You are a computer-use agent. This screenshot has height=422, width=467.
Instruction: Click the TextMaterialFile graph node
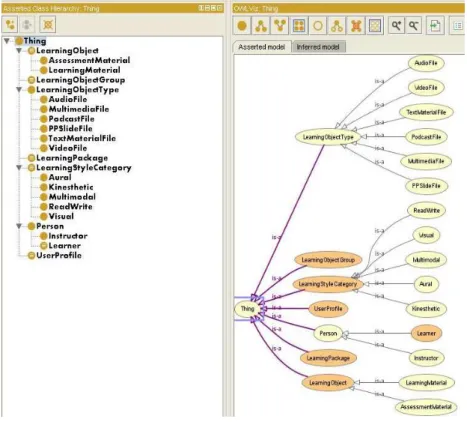coord(426,112)
